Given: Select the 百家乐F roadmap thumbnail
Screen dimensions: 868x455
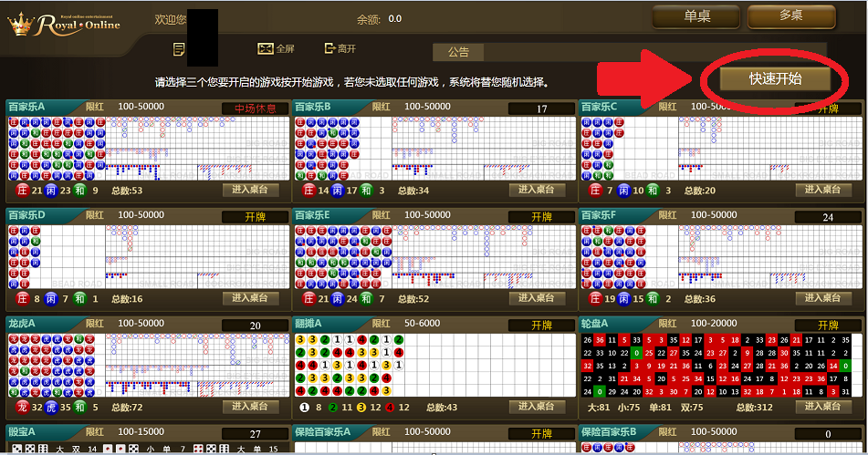Looking at the screenshot, I should 721,255.
